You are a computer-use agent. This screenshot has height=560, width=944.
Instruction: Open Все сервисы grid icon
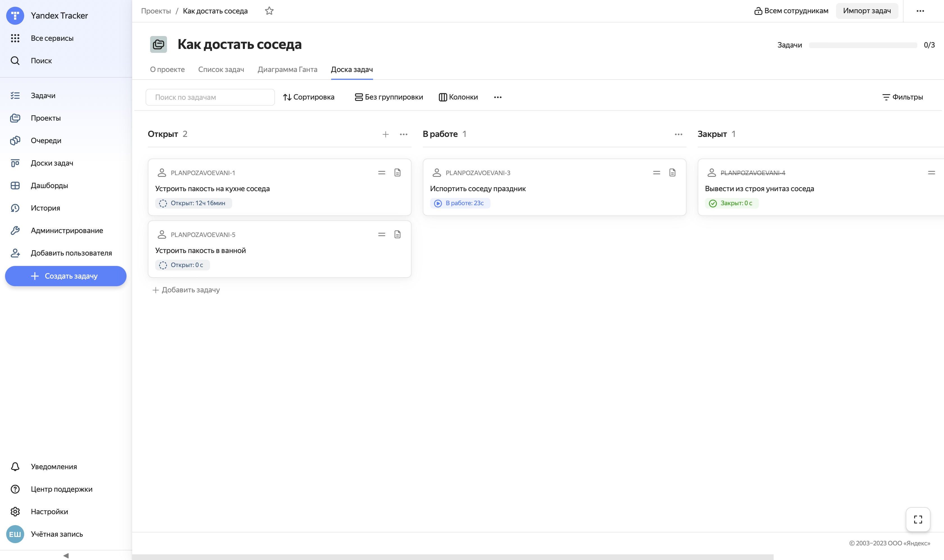click(15, 38)
